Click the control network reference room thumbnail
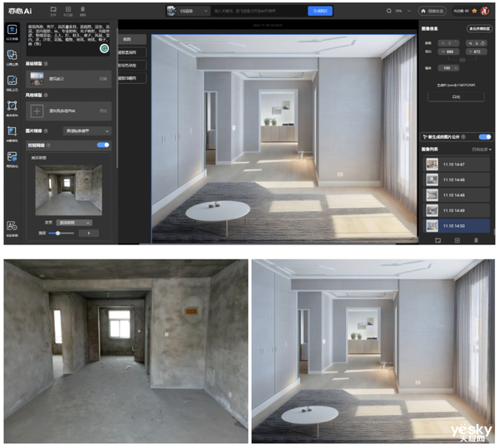Screen dimensions: 499x448 pyautogui.click(x=69, y=190)
